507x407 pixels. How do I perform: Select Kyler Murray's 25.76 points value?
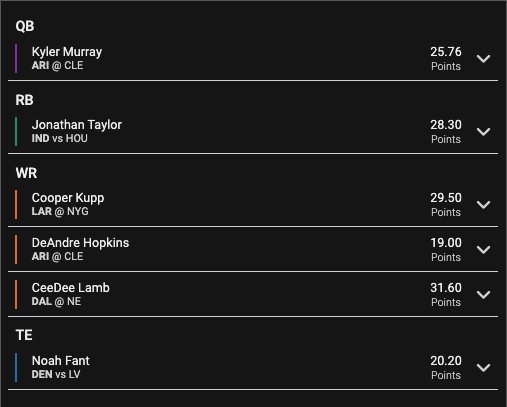(x=446, y=52)
